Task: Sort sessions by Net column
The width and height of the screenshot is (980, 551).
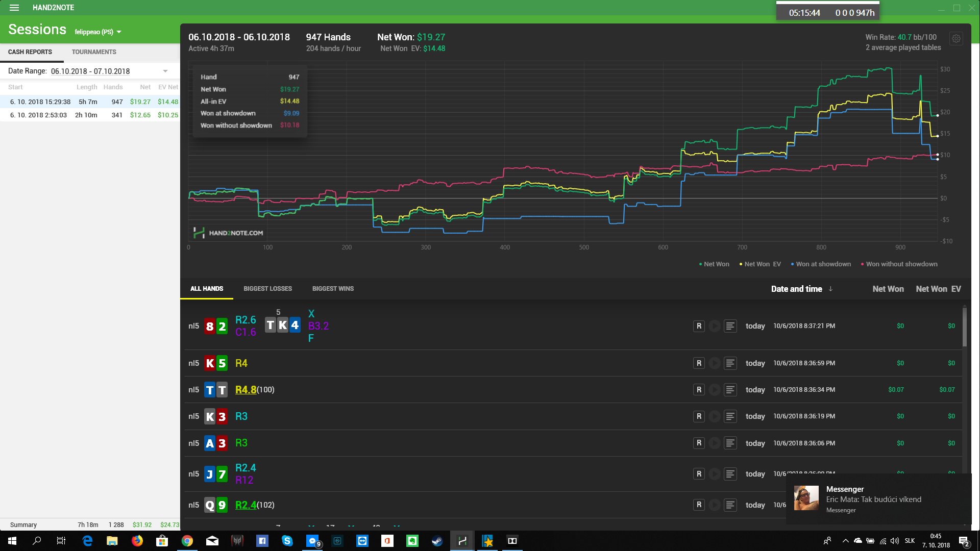Action: click(x=145, y=87)
